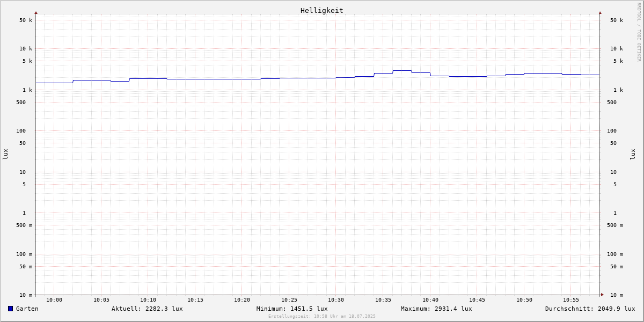Click the right axis '50 k' label
Screen dimensions: 644x322
617,20
